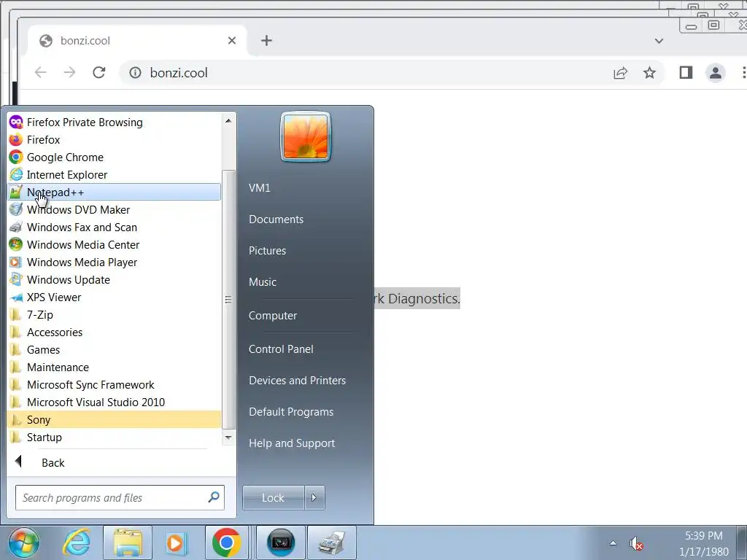Open Default Programs
The image size is (747, 560).
[x=291, y=412]
